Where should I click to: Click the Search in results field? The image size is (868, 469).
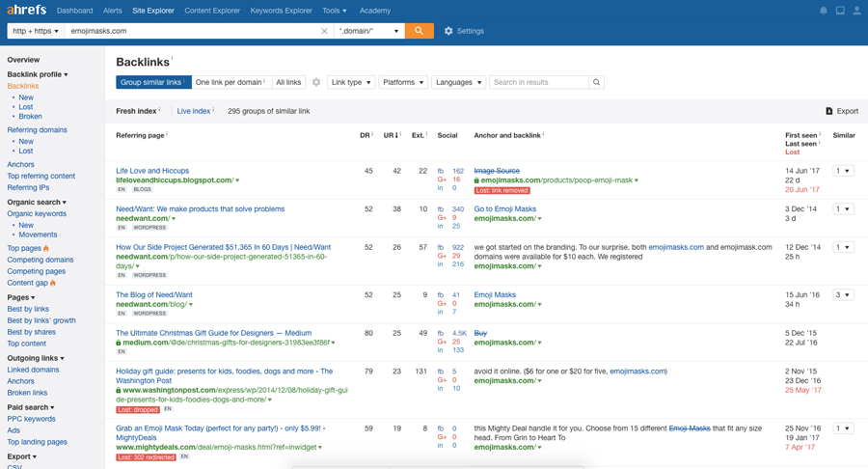point(538,83)
